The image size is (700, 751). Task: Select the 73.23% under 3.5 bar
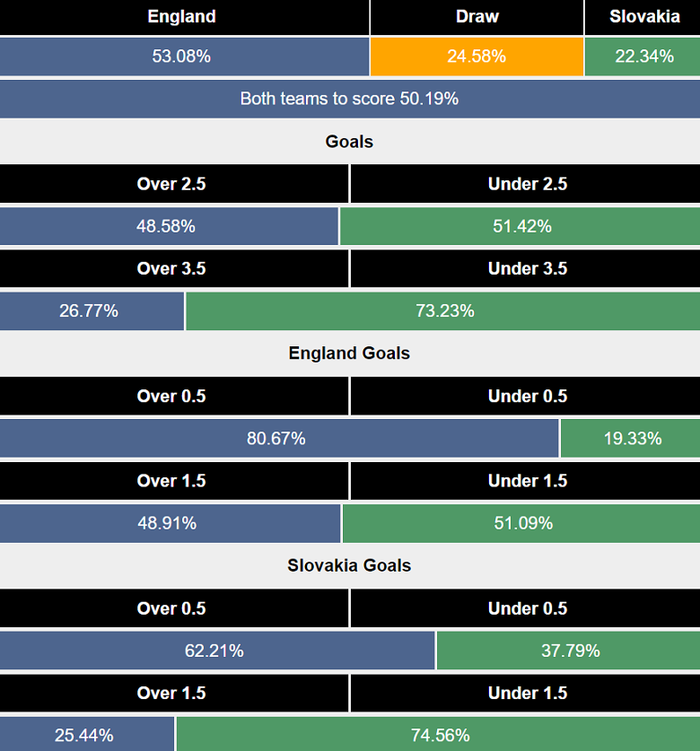443,311
